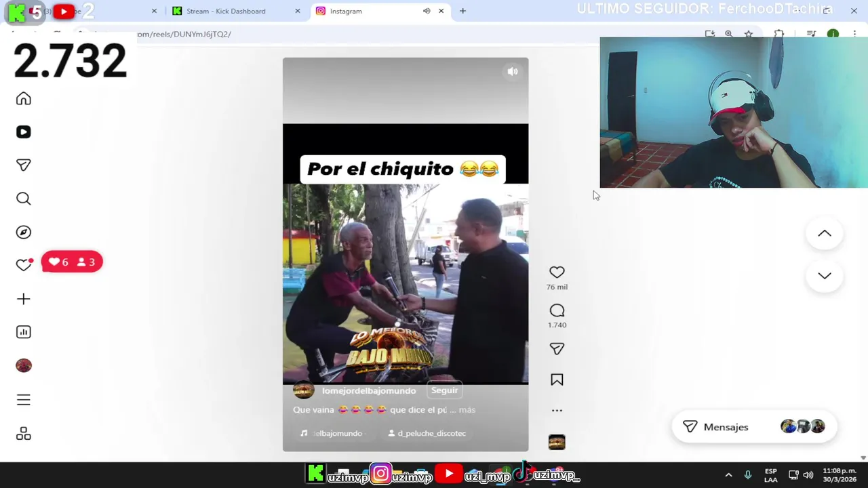Open the browser extensions puzzle icon
This screenshot has height=488, width=868.
779,34
